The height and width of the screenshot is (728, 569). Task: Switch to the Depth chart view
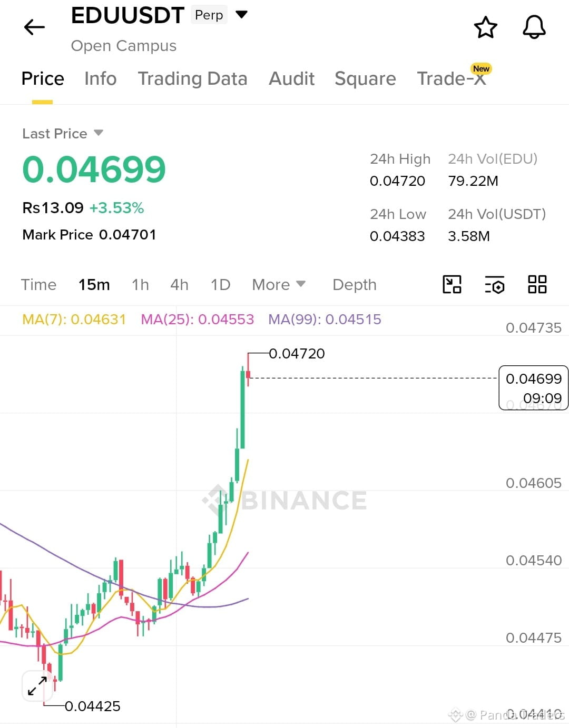355,284
